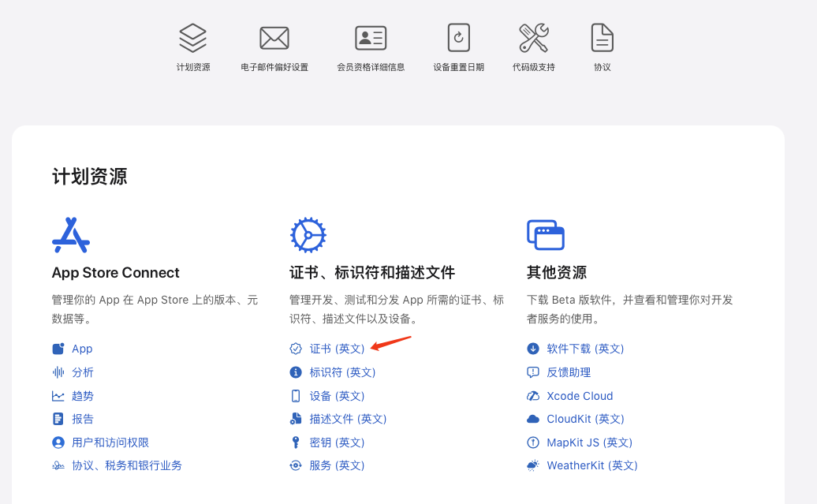The height and width of the screenshot is (504, 817).
Task: Open the 标识符 (英文) link
Action: (342, 372)
